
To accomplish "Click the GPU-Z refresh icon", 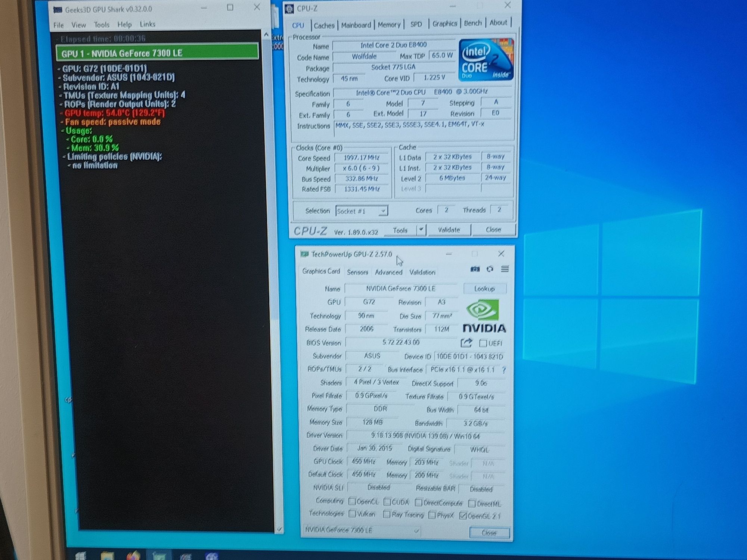I will 490,269.
